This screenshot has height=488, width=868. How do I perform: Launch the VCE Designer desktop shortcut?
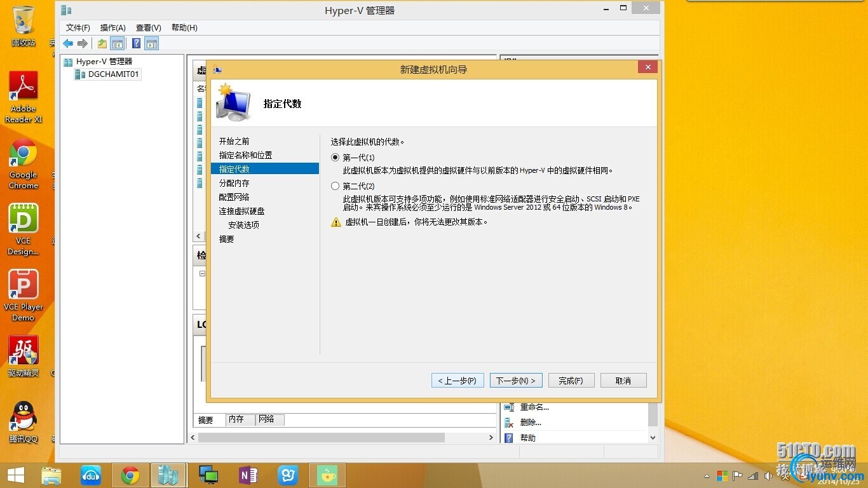24,229
